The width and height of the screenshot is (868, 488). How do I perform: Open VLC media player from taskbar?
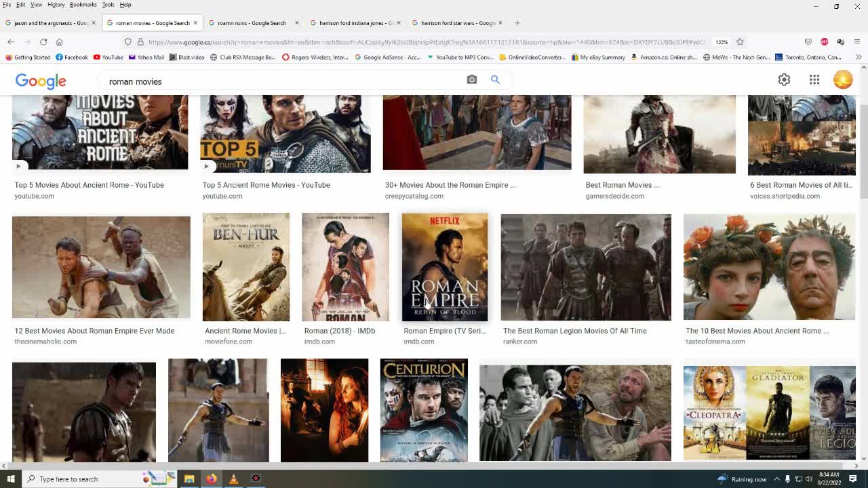click(233, 479)
